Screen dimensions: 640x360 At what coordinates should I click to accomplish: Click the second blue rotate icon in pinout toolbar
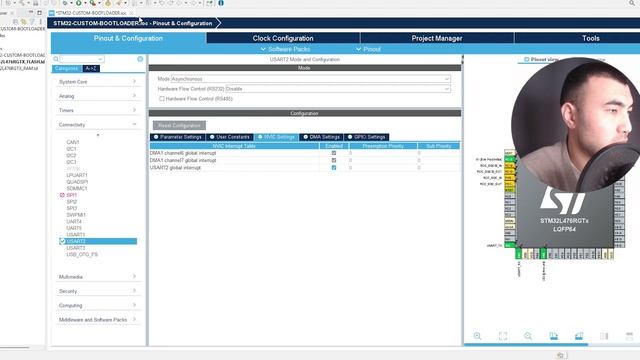point(579,336)
